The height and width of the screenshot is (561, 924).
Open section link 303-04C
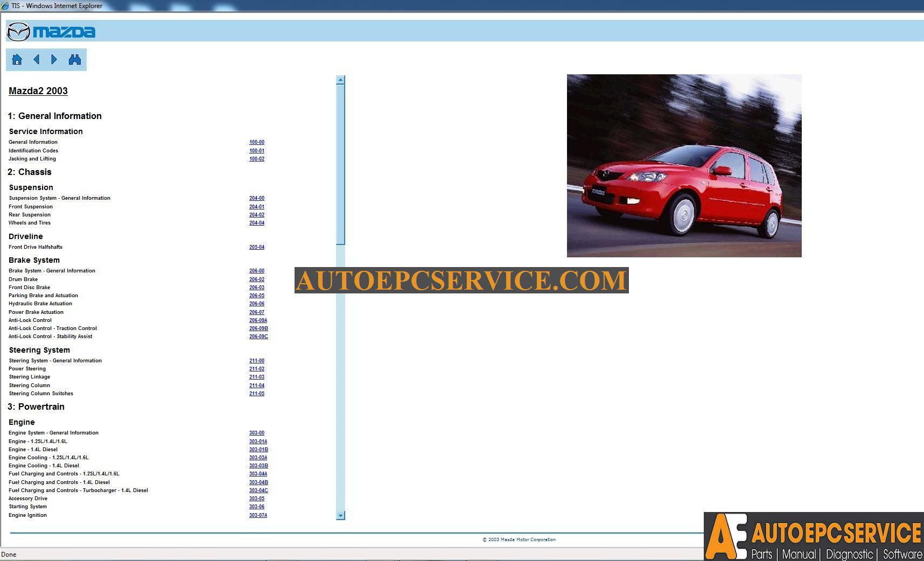click(x=258, y=490)
